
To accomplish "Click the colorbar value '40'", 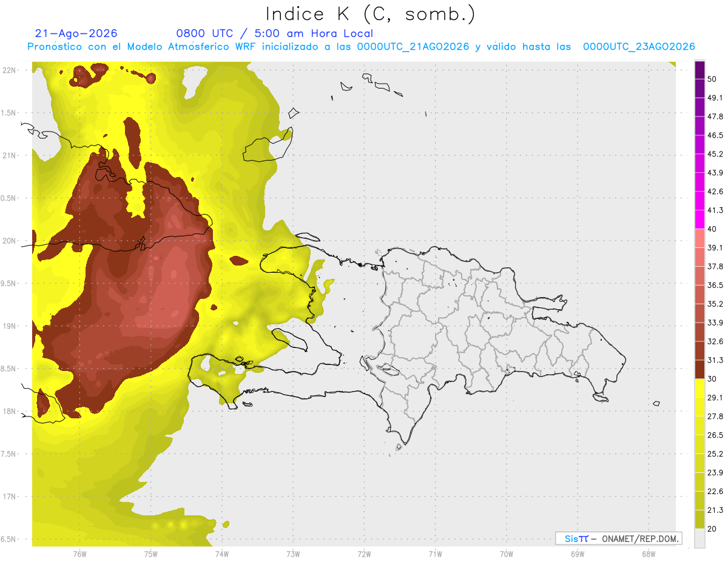I will 712,229.
